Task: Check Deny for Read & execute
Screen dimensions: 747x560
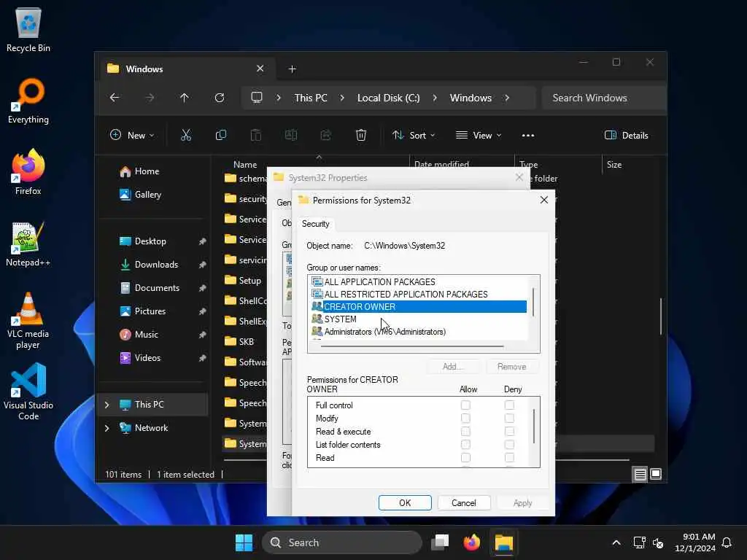Action: coord(509,432)
